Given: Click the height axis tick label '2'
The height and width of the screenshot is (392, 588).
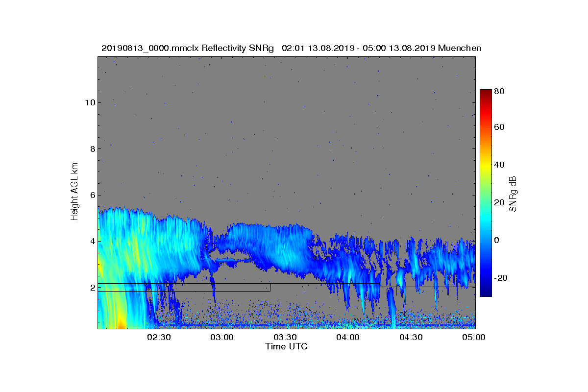Looking at the screenshot, I should coord(92,288).
